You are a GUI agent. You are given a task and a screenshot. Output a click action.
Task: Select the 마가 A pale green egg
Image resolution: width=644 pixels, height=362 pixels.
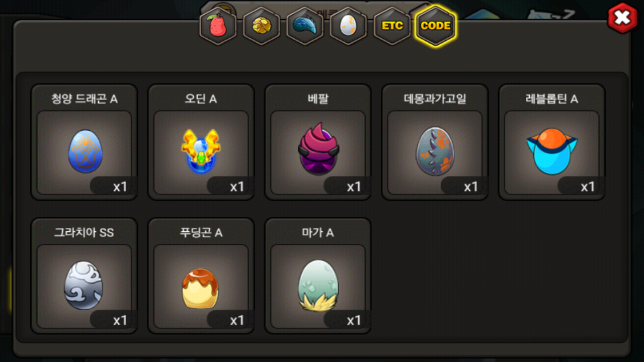(x=318, y=285)
